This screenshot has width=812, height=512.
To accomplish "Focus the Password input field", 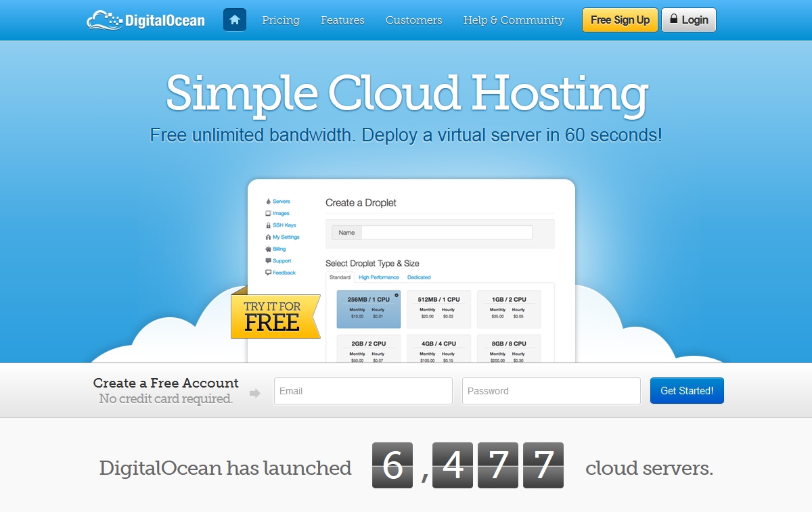I will (551, 391).
